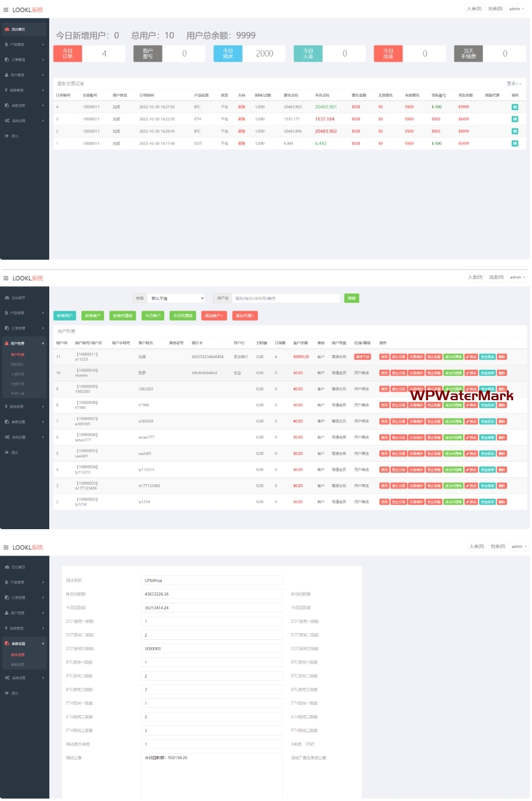Click the pencil 修改 button for user ly1234

coord(471,502)
